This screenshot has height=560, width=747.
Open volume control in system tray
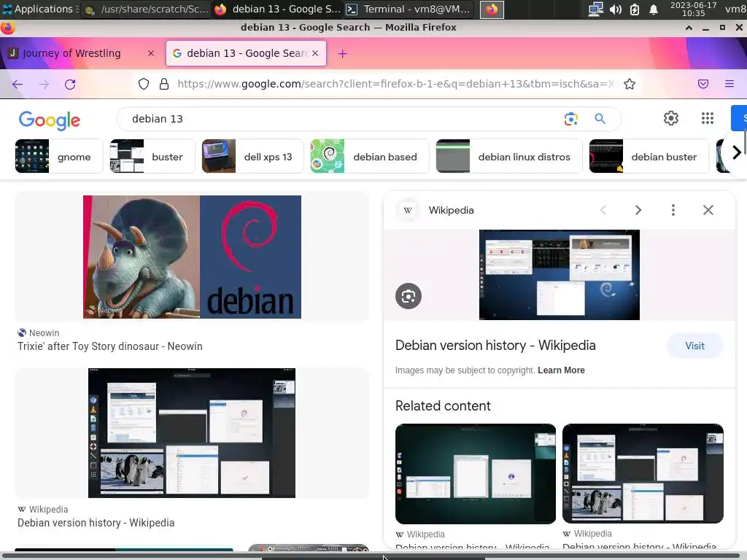[616, 9]
